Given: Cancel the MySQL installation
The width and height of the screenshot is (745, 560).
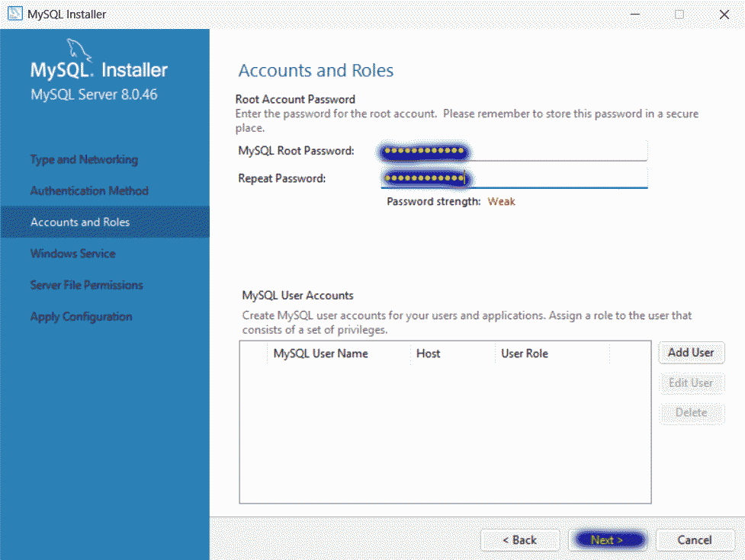Looking at the screenshot, I should [x=695, y=540].
